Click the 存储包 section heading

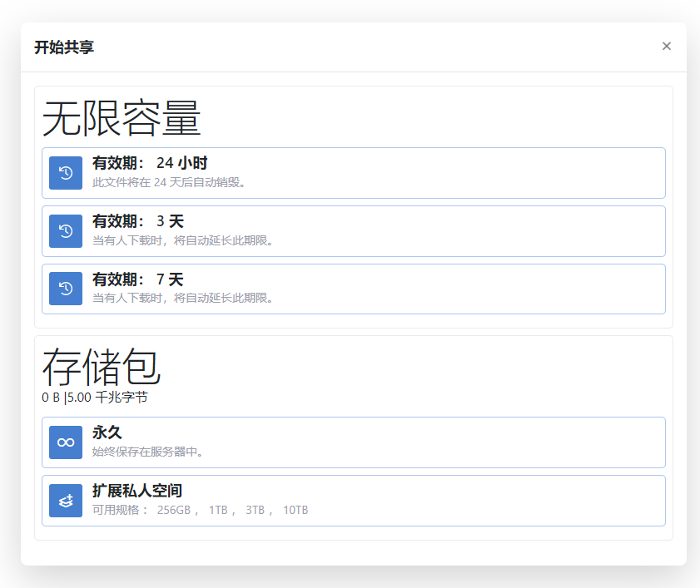[102, 367]
